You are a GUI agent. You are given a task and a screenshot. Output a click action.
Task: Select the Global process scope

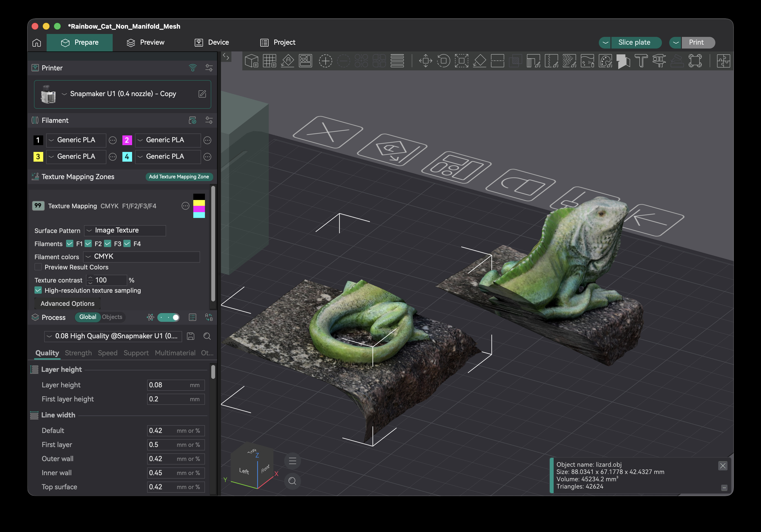[88, 317]
